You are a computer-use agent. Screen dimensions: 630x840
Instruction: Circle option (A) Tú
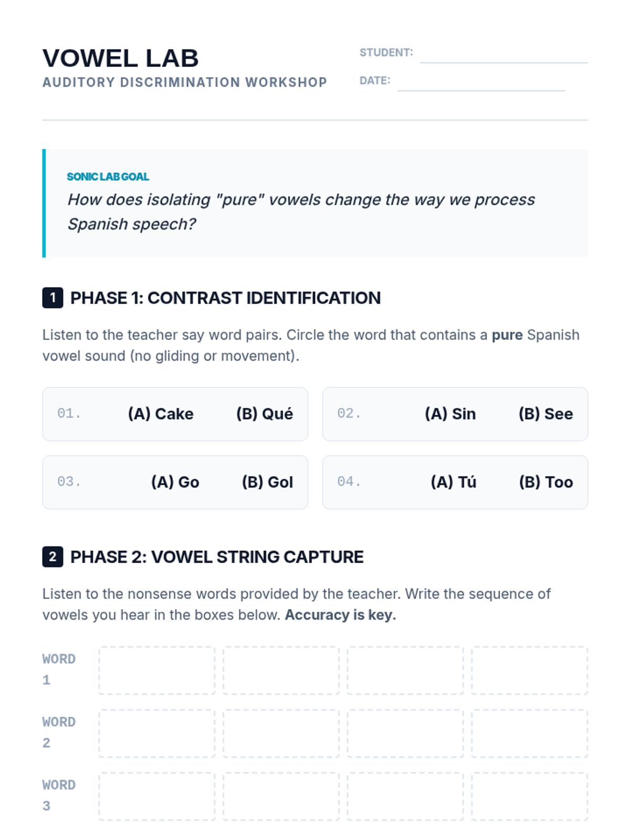[x=453, y=482]
